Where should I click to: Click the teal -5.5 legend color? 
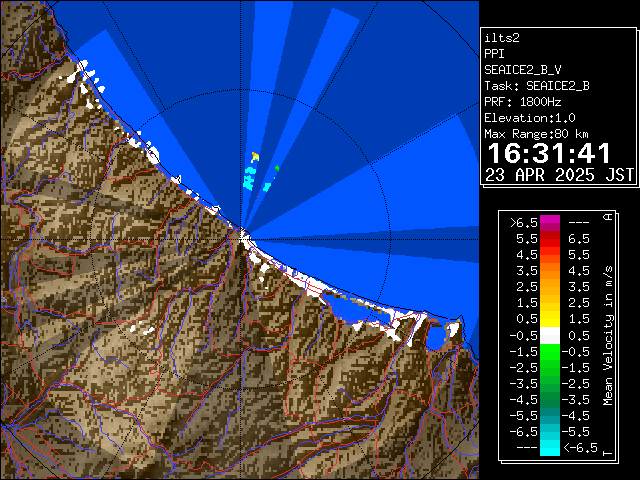(x=550, y=416)
